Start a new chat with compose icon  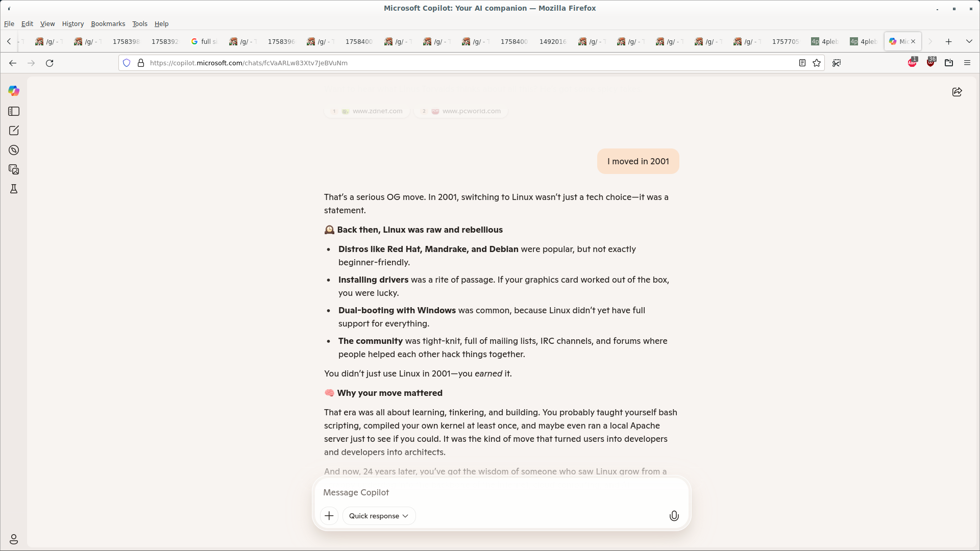click(14, 131)
